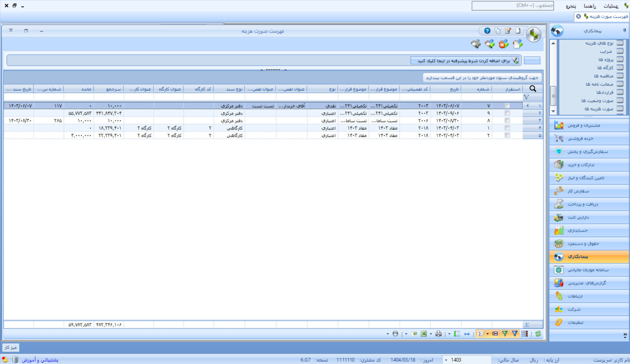Click the pin icon in پیمانکاری panel
Image resolution: width=630 pixels, height=364 pixels.
tap(624, 31)
